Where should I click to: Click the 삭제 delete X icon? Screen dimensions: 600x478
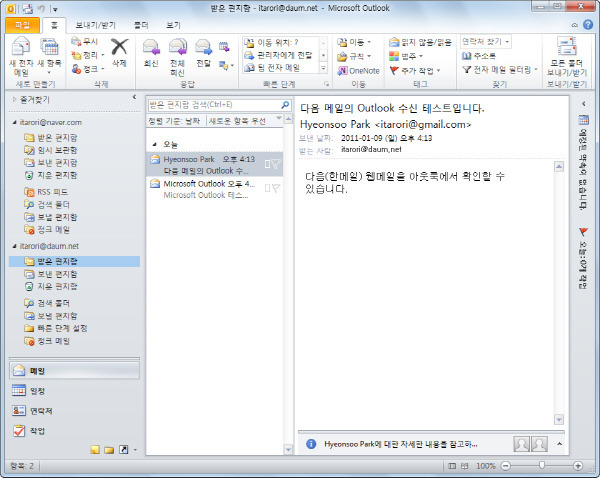point(119,52)
